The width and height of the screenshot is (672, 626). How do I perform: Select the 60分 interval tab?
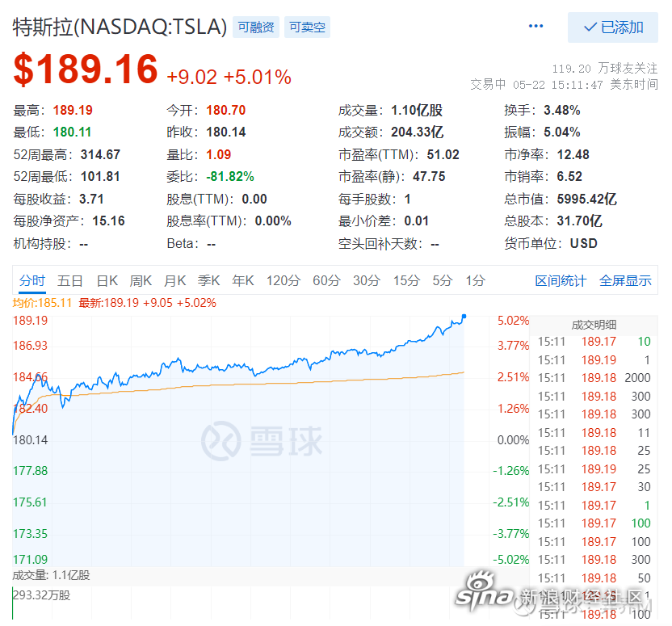(326, 280)
